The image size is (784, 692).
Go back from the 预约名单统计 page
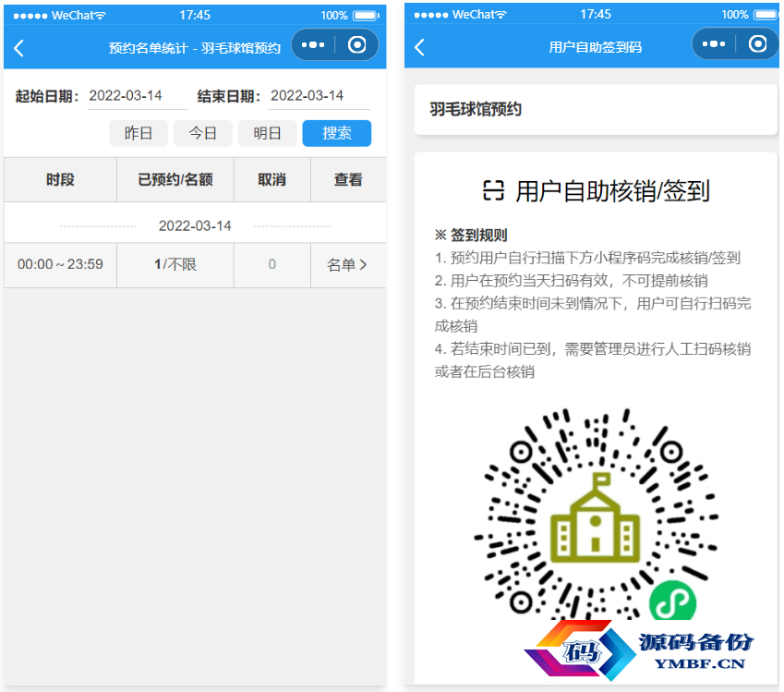[19, 48]
